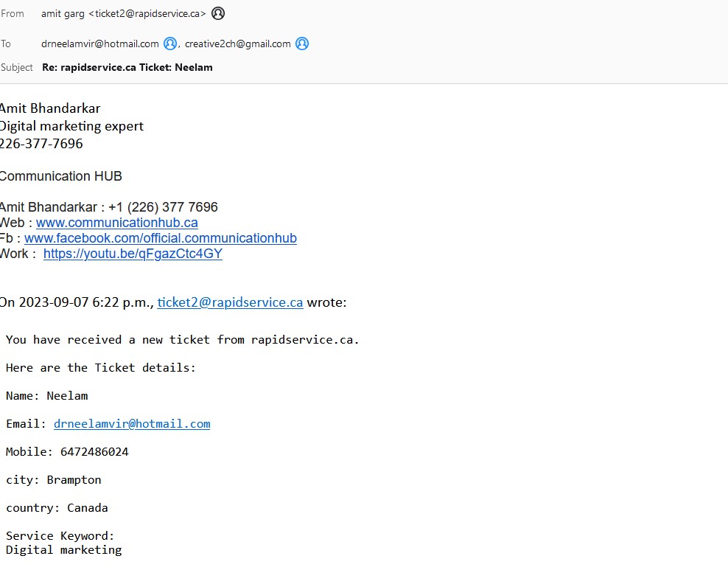Click ticket2@rapidservice.ca link in the quoted header

(x=230, y=302)
